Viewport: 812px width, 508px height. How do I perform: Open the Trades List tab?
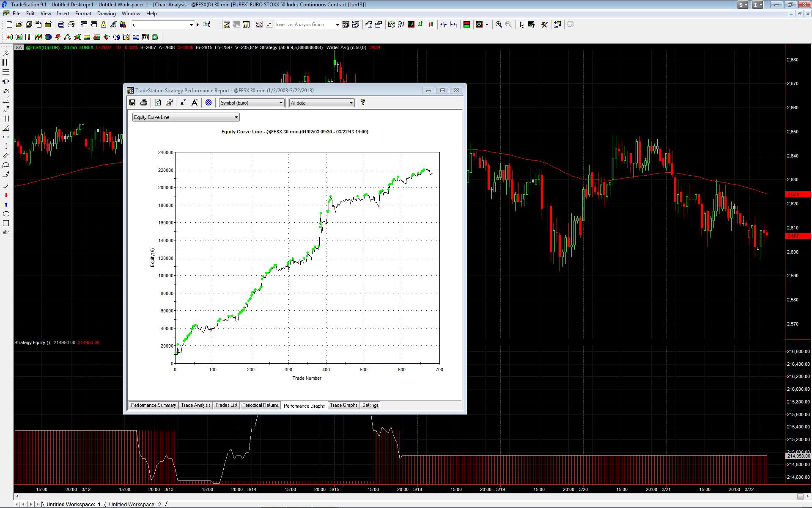point(226,405)
